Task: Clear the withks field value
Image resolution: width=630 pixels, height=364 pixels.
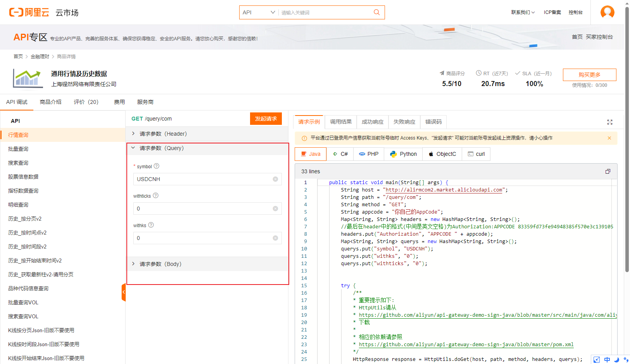Action: 275,238
